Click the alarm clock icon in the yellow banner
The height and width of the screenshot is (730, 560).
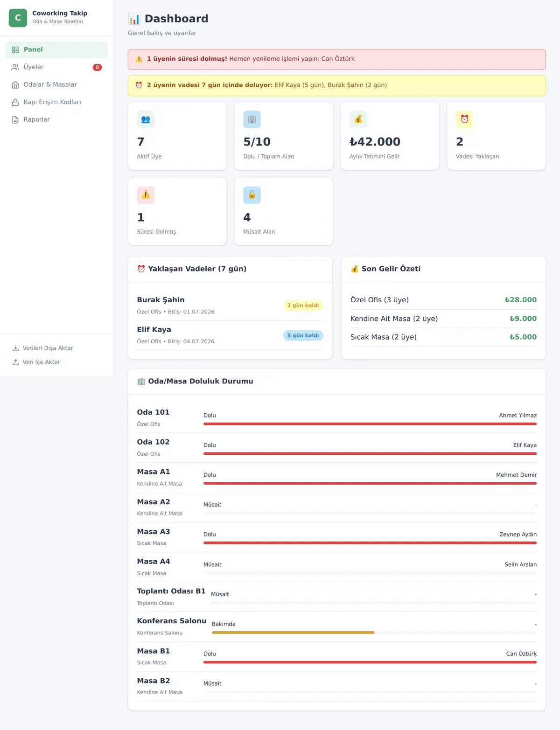pos(139,85)
